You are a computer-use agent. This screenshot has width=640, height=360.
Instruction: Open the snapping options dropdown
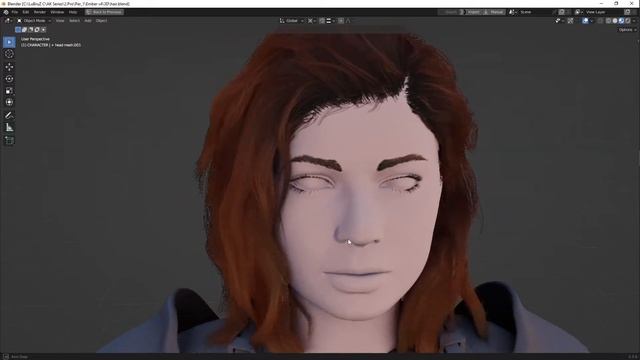pos(331,20)
